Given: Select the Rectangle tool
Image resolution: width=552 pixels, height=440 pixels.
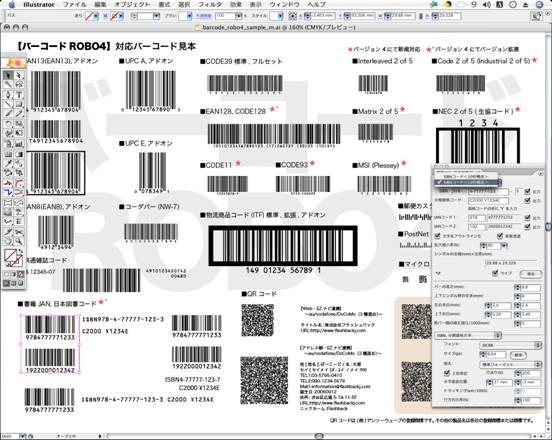Looking at the screenshot, I should pos(19,104).
